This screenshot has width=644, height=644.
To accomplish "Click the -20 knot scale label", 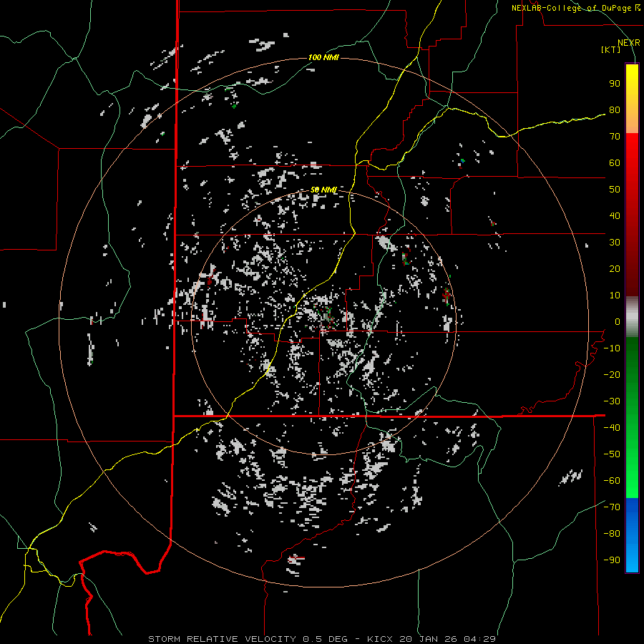I will pos(612,375).
